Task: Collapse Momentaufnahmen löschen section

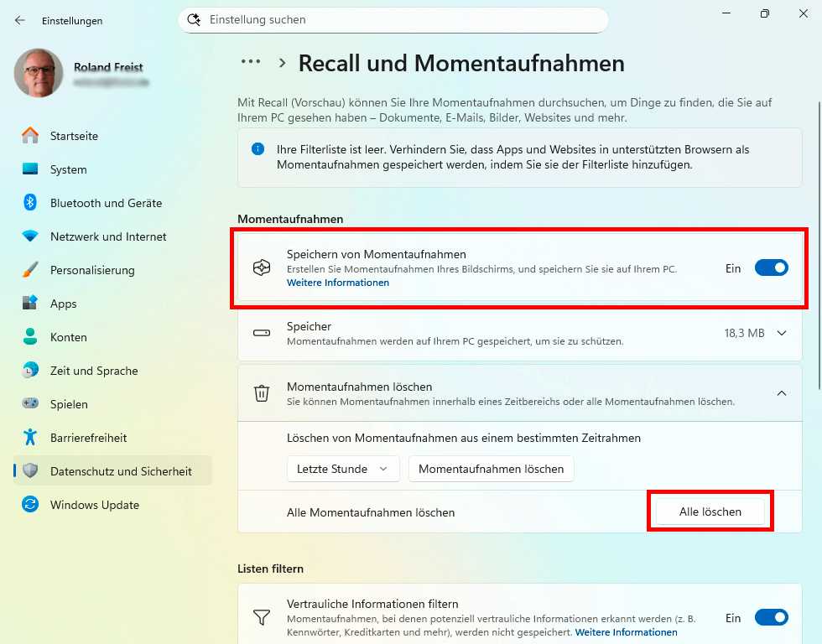Action: (x=782, y=393)
